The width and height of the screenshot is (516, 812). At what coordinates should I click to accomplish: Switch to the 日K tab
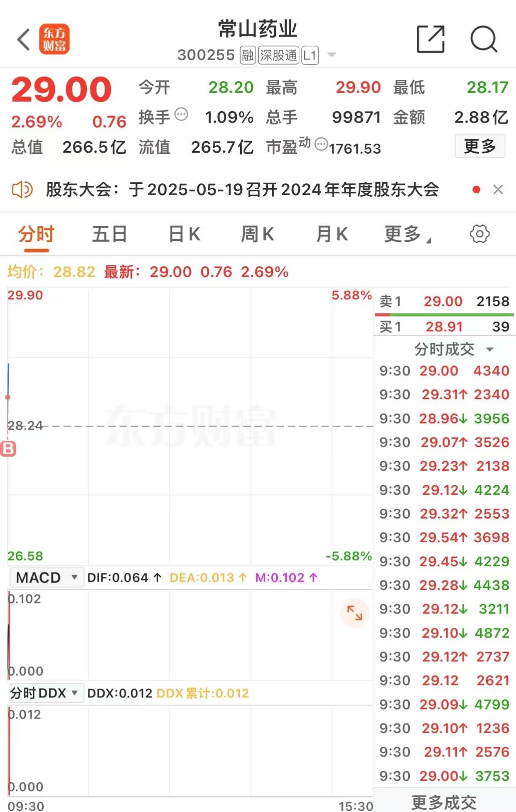coord(184,234)
